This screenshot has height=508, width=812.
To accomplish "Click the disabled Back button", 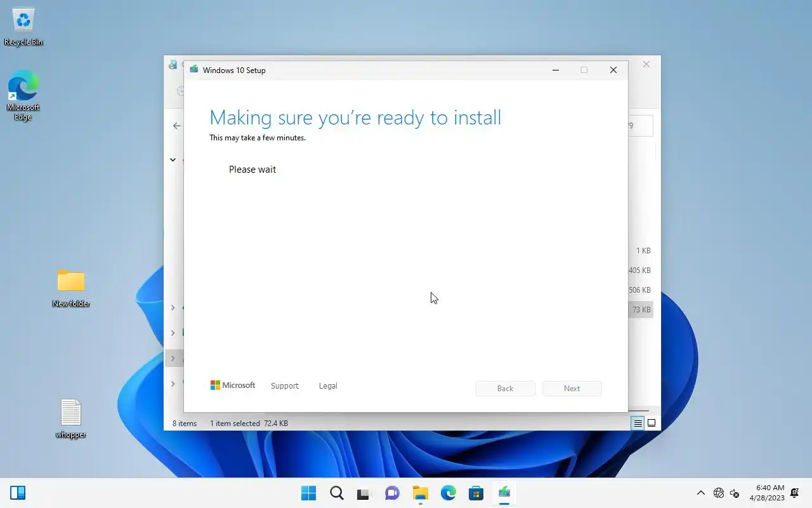I will (x=505, y=389).
